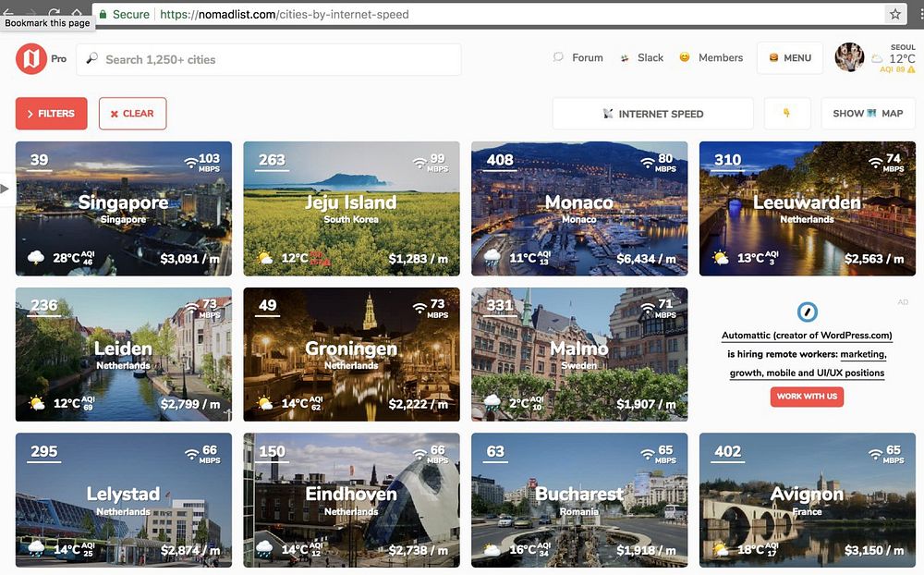The height and width of the screenshot is (575, 924).
Task: Click the wifi icon on Leeuwarden card
Action: (x=875, y=162)
